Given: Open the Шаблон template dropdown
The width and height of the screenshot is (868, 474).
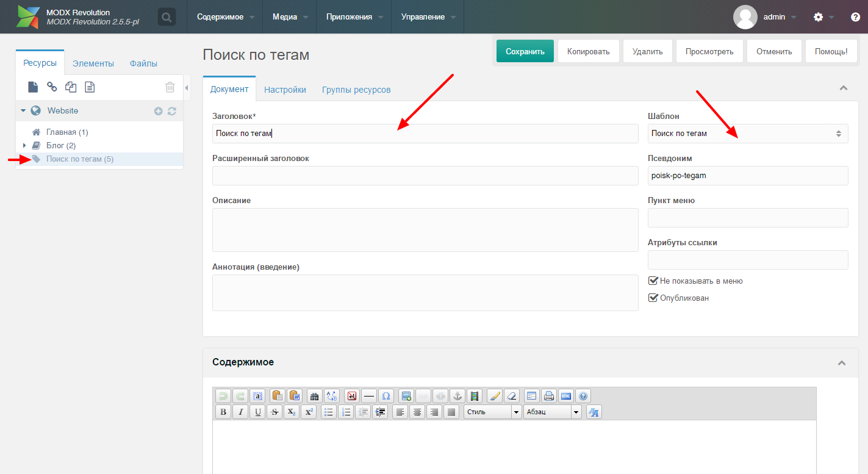Looking at the screenshot, I should pos(748,134).
